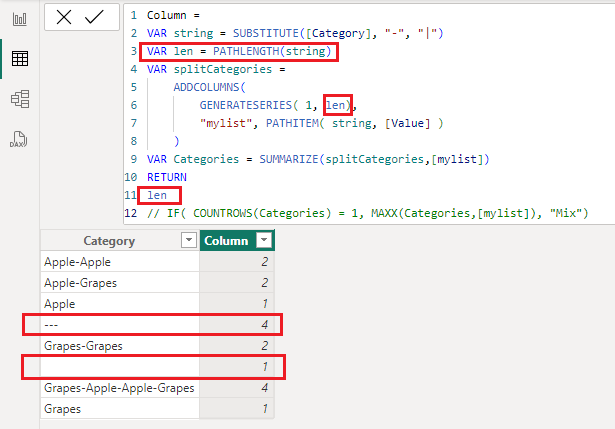Click "mylist" string on line 7
Viewport: 615px width, 429px height.
click(226, 124)
